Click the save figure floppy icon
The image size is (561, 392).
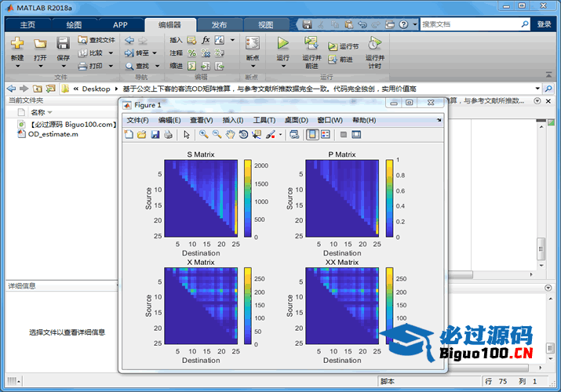(x=155, y=135)
